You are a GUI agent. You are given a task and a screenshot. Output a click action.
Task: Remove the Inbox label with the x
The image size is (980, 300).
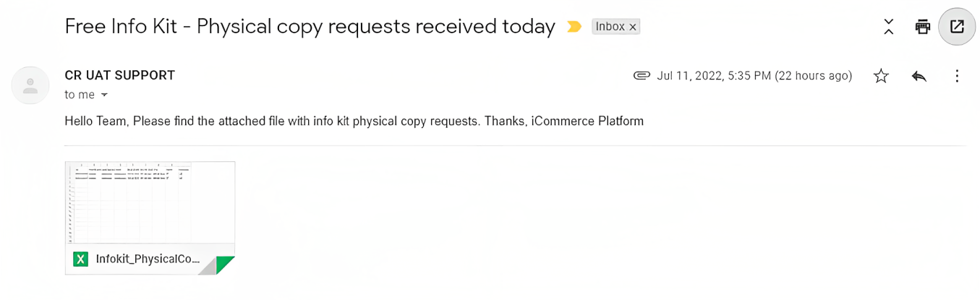633,27
